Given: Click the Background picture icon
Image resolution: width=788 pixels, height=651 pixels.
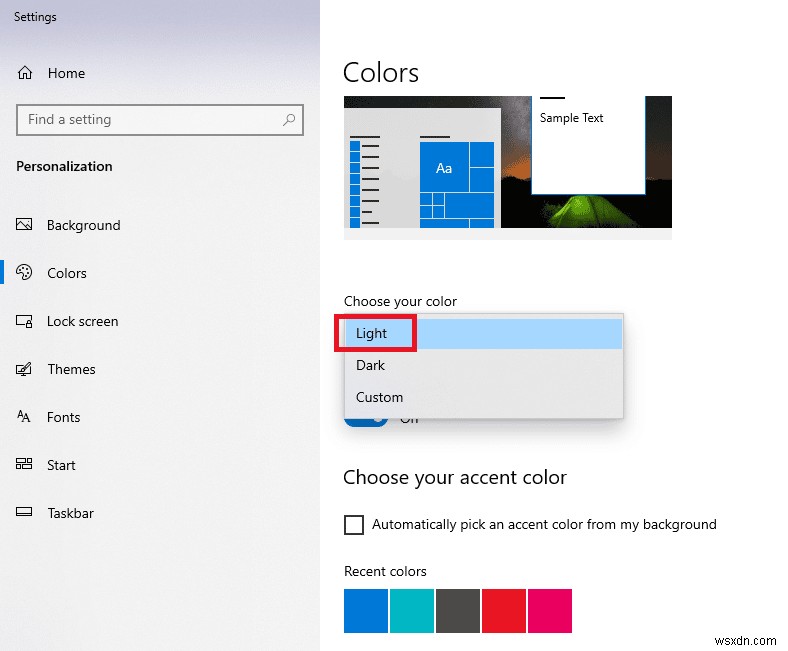Looking at the screenshot, I should click(x=24, y=224).
